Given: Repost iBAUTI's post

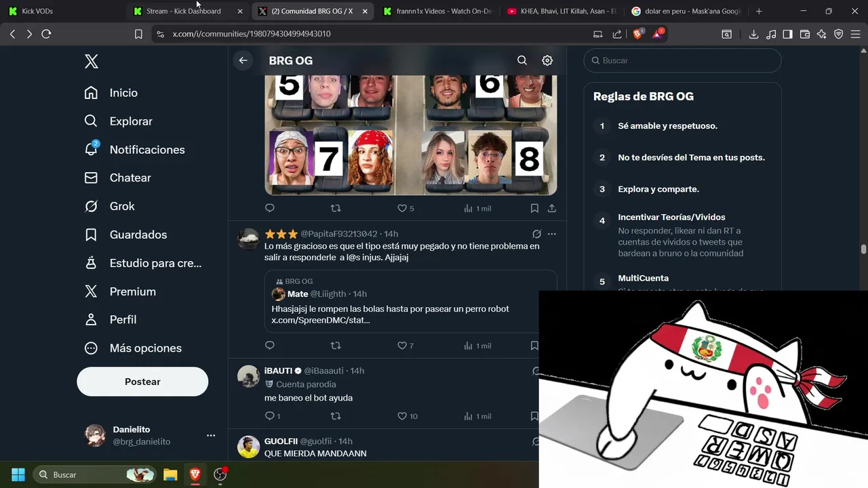Looking at the screenshot, I should click(x=335, y=416).
